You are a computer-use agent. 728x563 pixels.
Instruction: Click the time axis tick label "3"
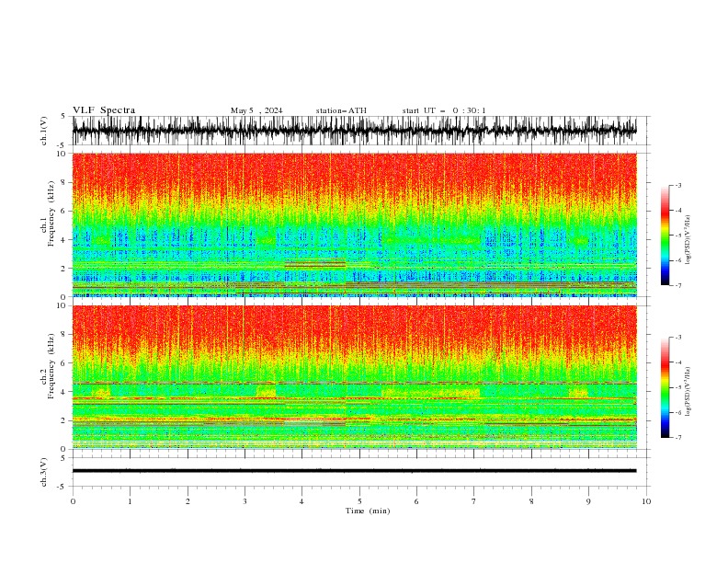tap(245, 501)
